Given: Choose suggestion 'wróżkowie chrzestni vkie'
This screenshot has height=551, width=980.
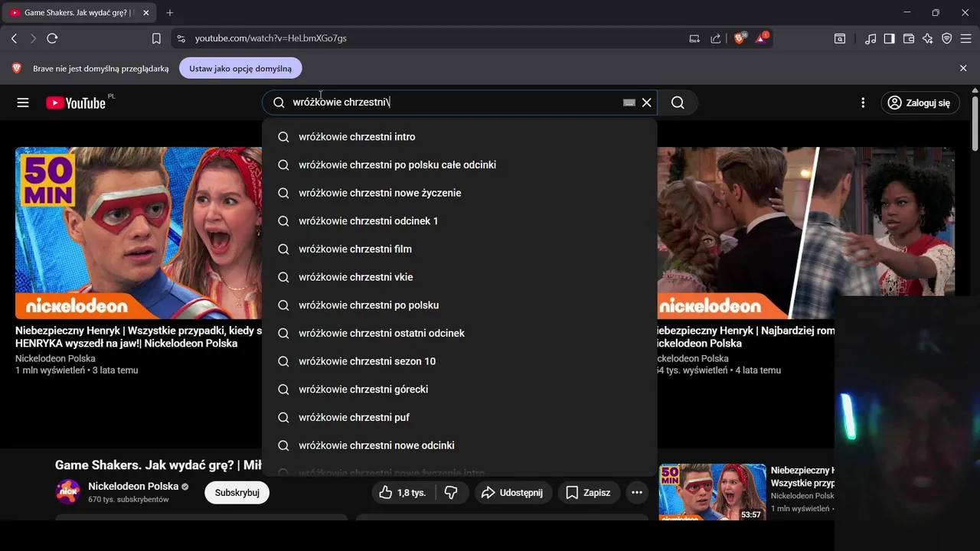Looking at the screenshot, I should tap(459, 277).
